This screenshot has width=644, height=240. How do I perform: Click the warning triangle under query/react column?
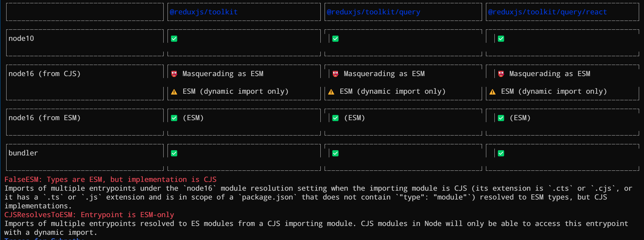(492, 92)
